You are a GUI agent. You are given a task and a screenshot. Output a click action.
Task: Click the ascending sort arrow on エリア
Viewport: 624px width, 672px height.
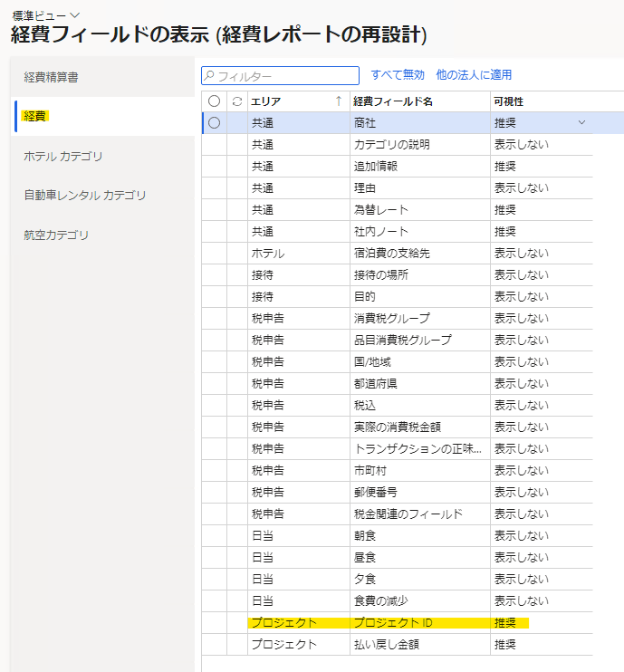click(339, 101)
